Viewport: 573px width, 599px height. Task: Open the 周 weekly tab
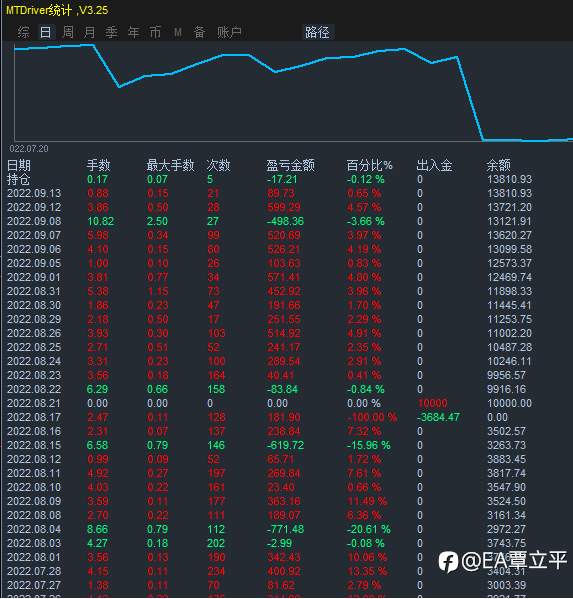point(68,32)
